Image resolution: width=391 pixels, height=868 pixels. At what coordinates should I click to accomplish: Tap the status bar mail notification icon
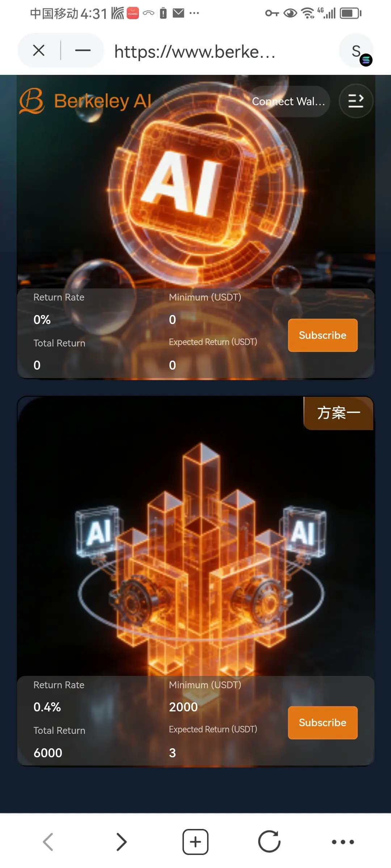(x=178, y=13)
